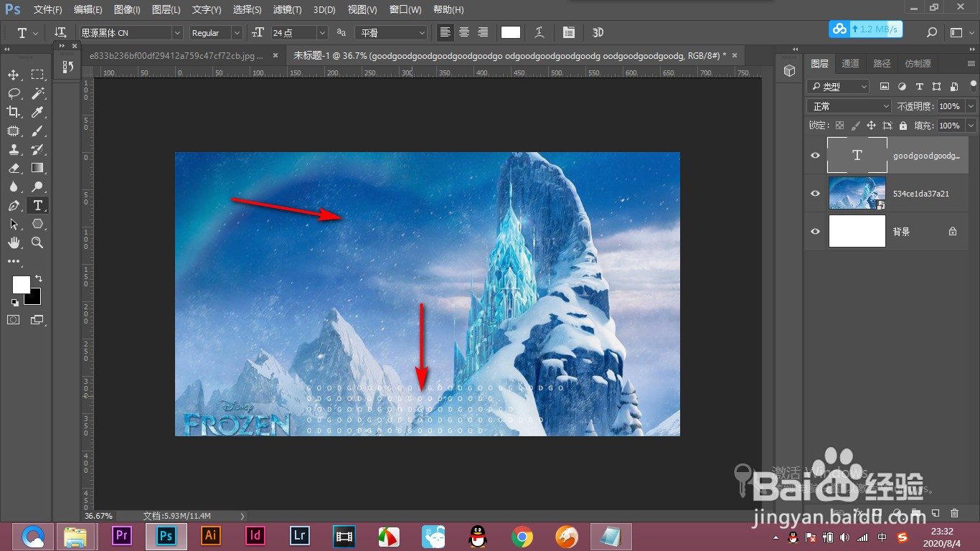
Task: Expand the 不透明度 opacity slider arrow
Action: click(971, 106)
